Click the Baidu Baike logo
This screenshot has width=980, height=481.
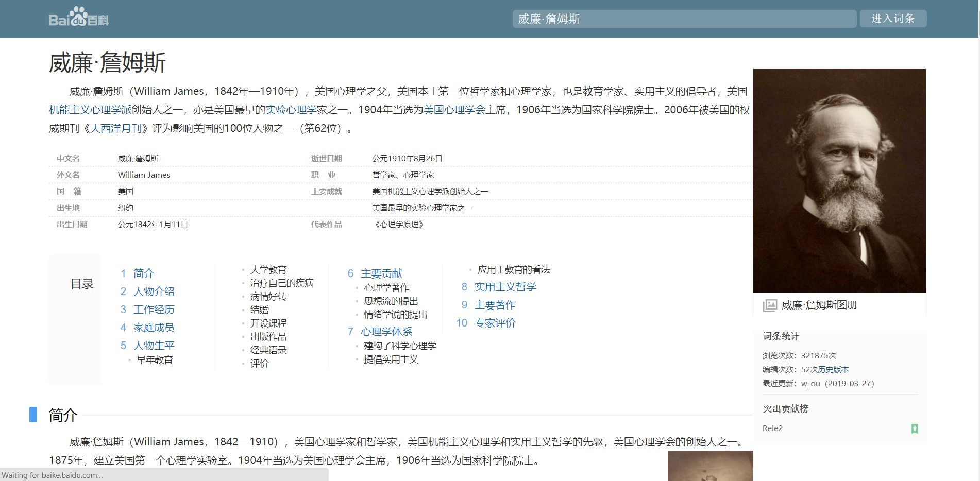click(78, 18)
